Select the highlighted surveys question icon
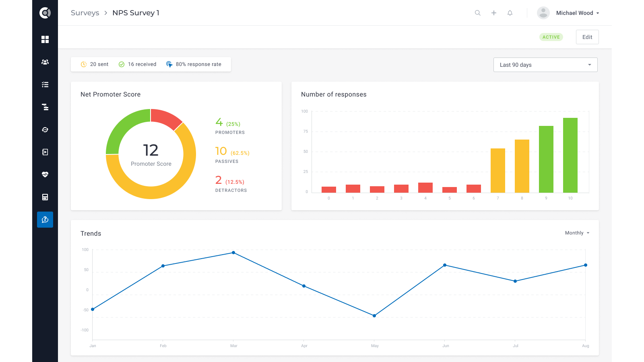 pyautogui.click(x=45, y=220)
